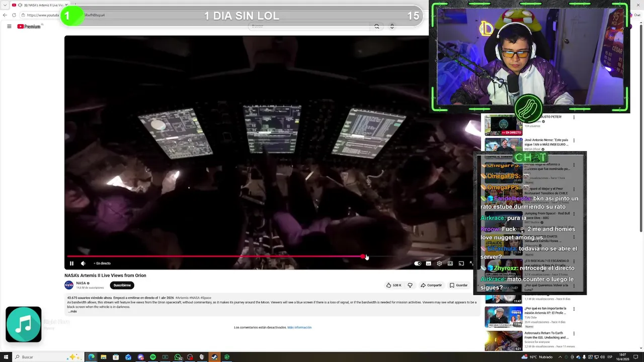Pause the live video playback
Viewport: 644px width, 362px height.
pyautogui.click(x=71, y=263)
